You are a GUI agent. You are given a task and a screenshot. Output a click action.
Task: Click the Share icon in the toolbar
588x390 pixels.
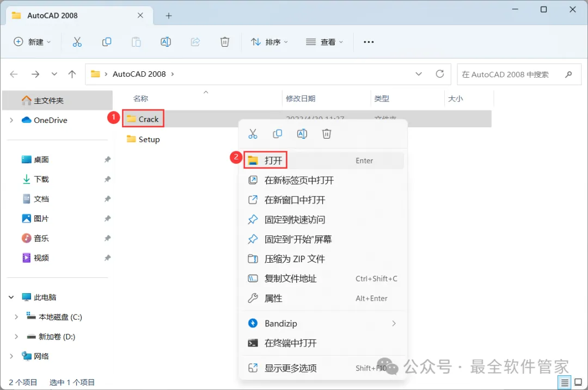pyautogui.click(x=195, y=42)
